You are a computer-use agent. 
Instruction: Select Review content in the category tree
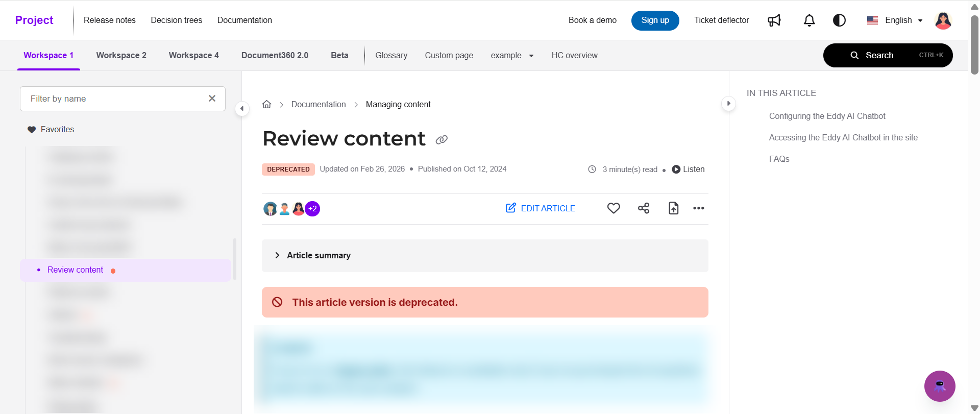pos(126,270)
